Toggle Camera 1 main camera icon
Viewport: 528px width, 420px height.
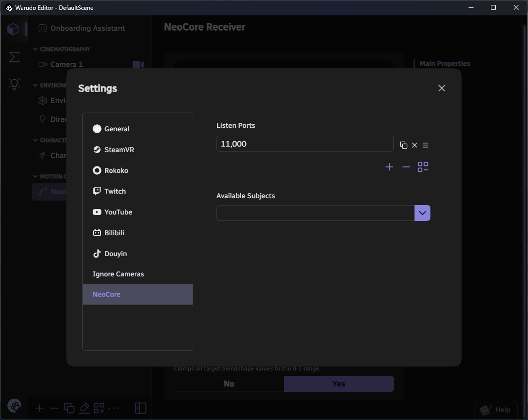pyautogui.click(x=138, y=64)
